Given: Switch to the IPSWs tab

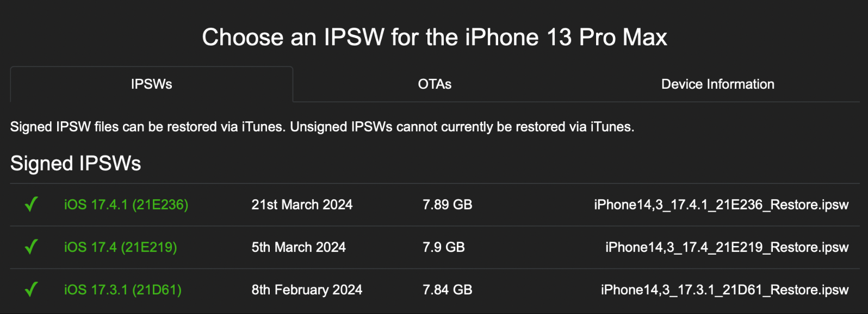Looking at the screenshot, I should (151, 84).
